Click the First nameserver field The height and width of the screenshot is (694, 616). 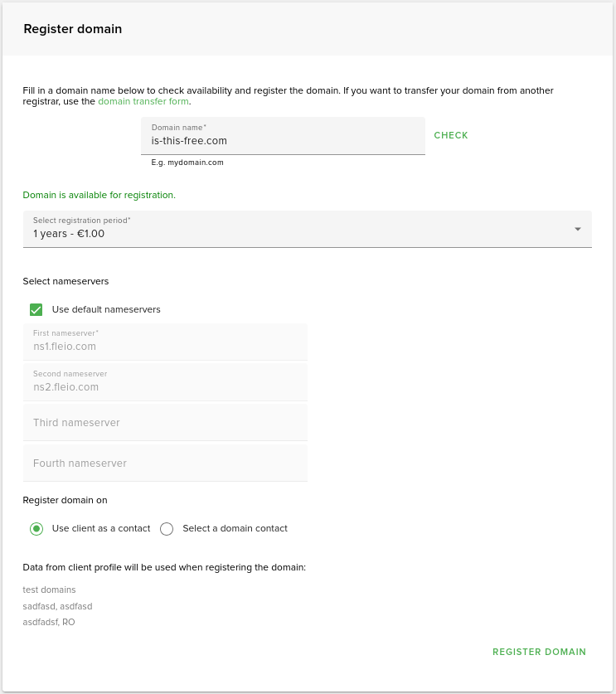coord(165,346)
